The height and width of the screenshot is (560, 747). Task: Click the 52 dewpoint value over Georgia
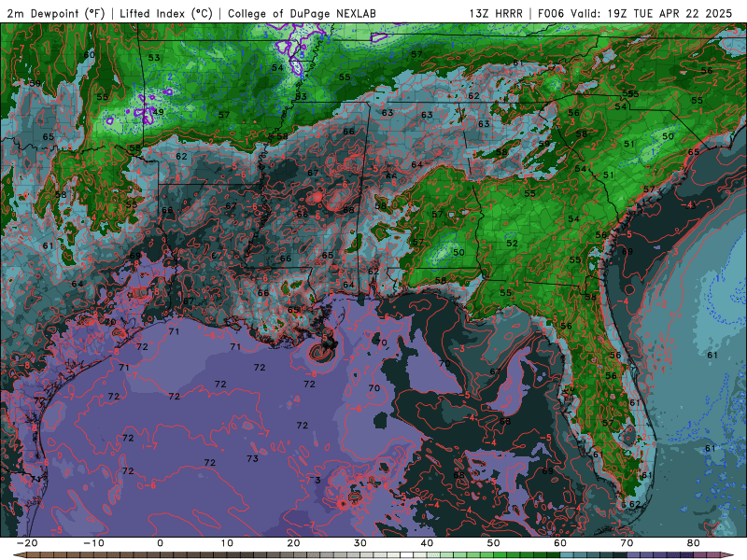click(x=512, y=243)
